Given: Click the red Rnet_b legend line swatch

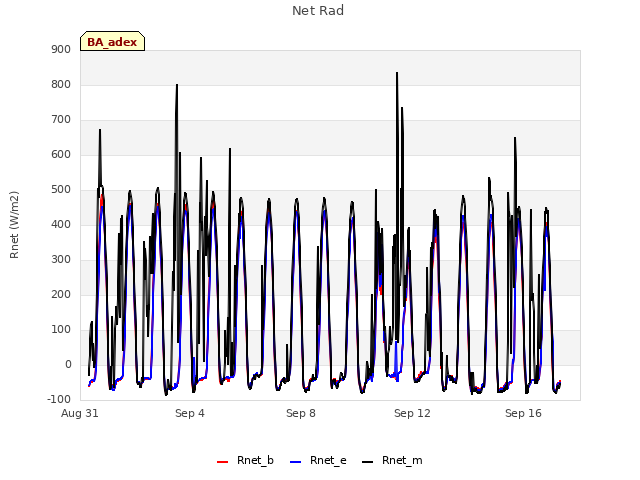Looking at the screenshot, I should click(222, 462).
